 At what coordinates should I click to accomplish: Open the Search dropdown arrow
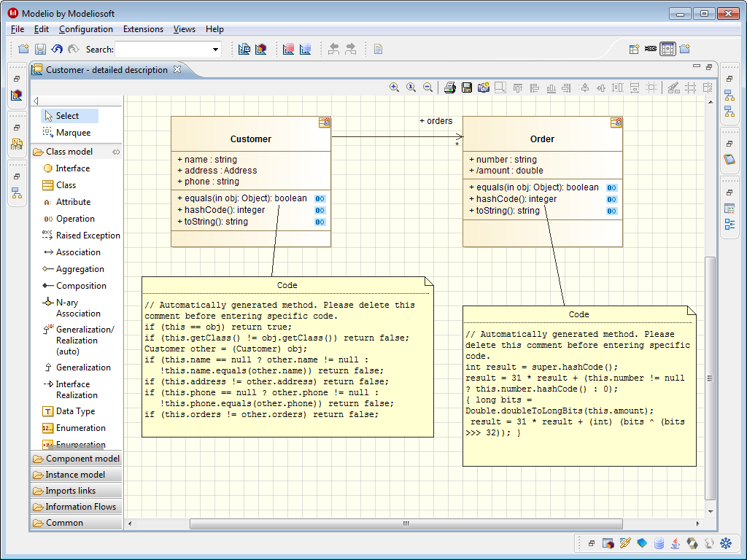(215, 49)
